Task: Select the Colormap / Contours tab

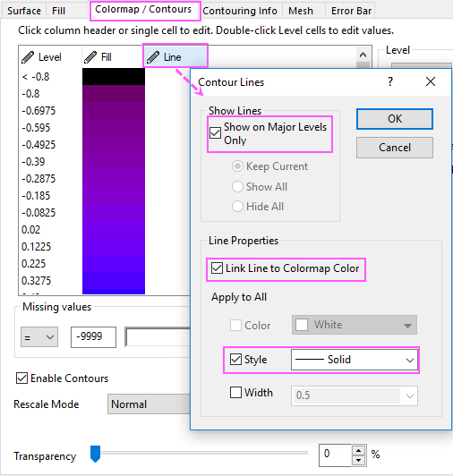Action: point(143,10)
